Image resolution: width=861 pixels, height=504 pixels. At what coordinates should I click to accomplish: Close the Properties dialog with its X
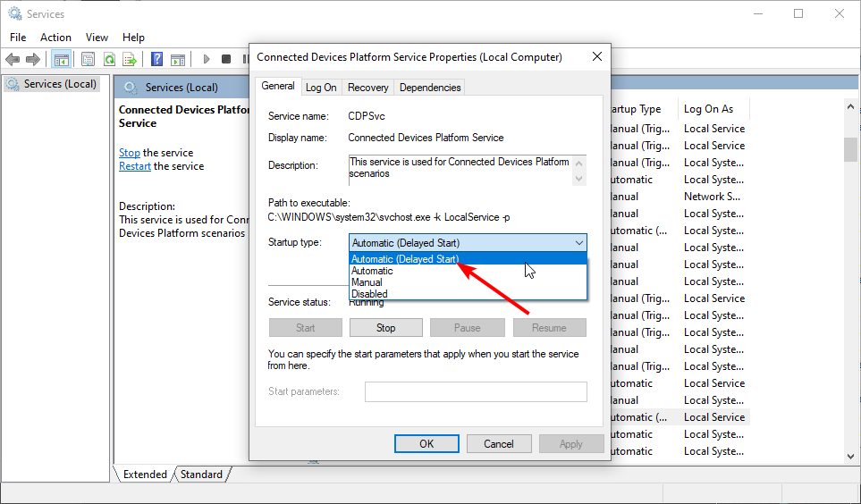[597, 56]
